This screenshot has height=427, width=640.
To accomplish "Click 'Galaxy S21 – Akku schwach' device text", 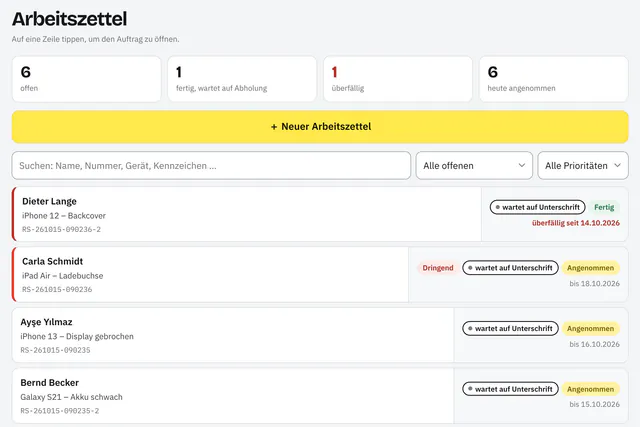I will [x=71, y=397].
